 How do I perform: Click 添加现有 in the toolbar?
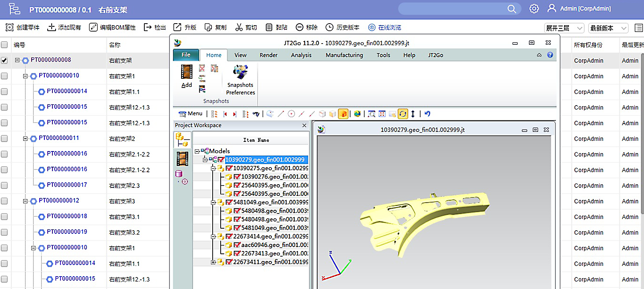64,27
